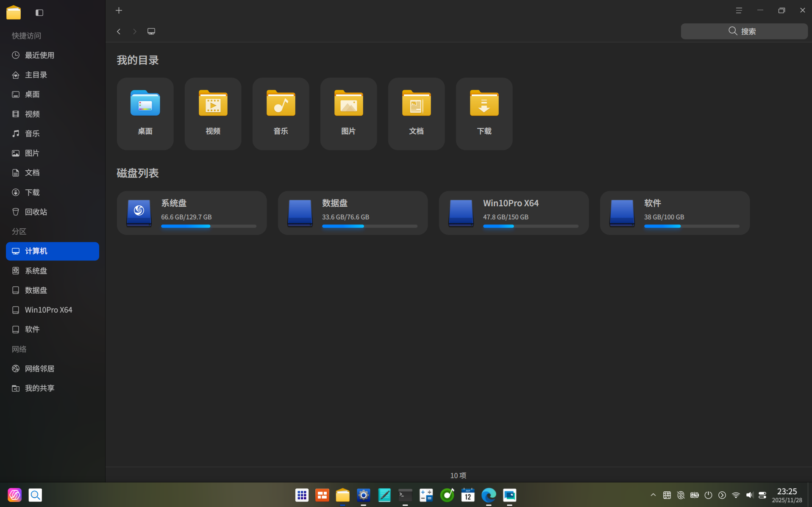Select 数据盘 partition in sidebar
812x507 pixels.
click(53, 290)
